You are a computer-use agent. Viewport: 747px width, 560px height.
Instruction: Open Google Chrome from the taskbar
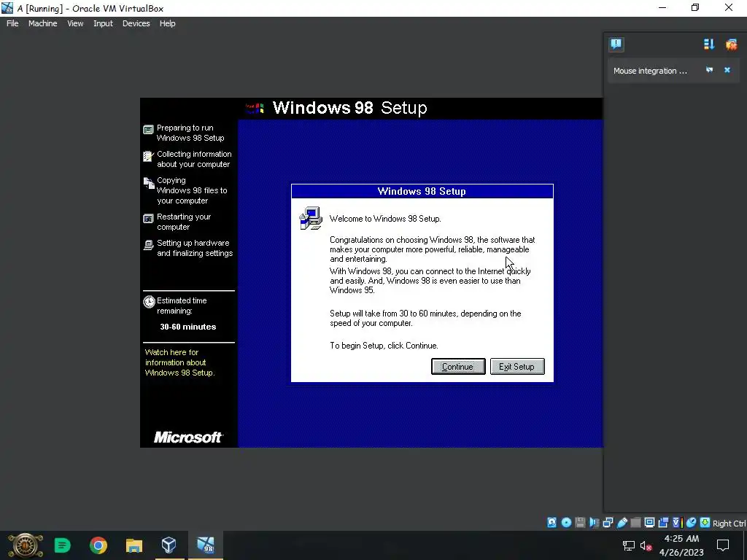pyautogui.click(x=98, y=545)
